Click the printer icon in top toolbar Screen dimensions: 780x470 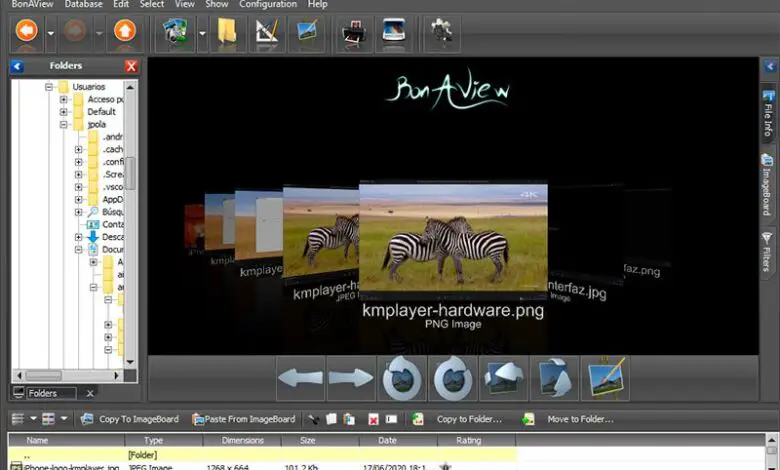pos(353,34)
